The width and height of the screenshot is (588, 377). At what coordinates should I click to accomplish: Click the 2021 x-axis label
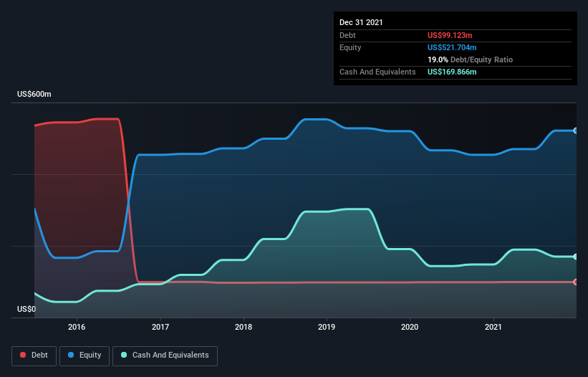coord(493,327)
